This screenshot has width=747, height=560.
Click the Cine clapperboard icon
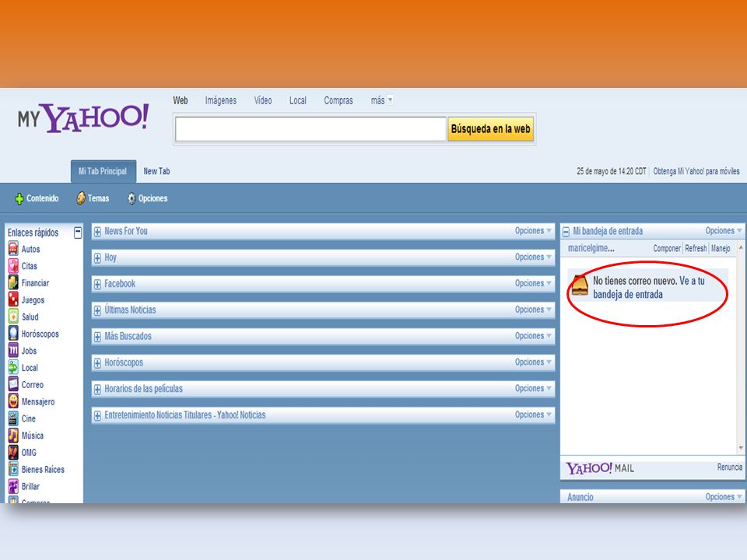click(x=13, y=418)
